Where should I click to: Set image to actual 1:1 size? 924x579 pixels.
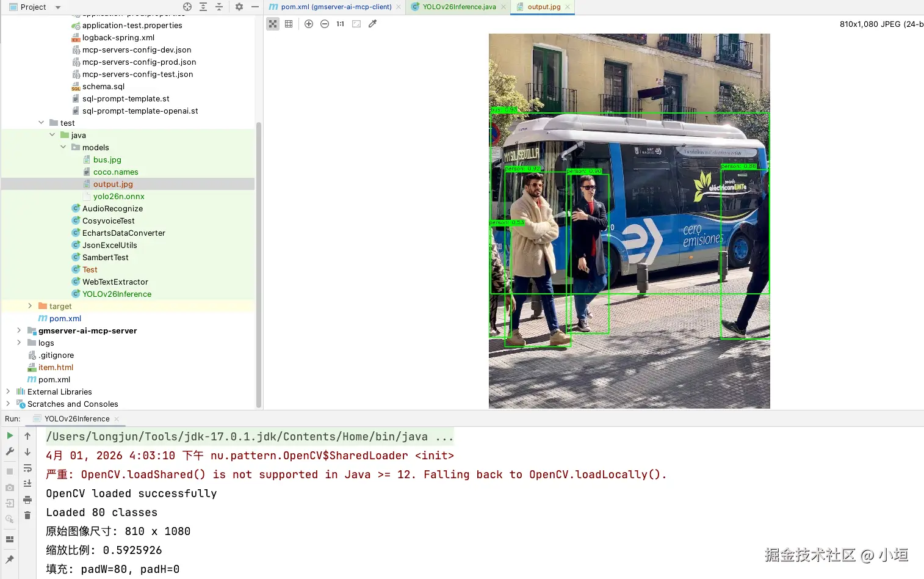click(x=341, y=24)
